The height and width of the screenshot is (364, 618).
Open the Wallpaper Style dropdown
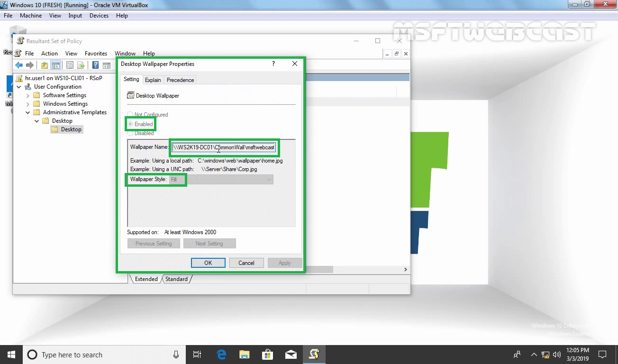[x=269, y=180]
